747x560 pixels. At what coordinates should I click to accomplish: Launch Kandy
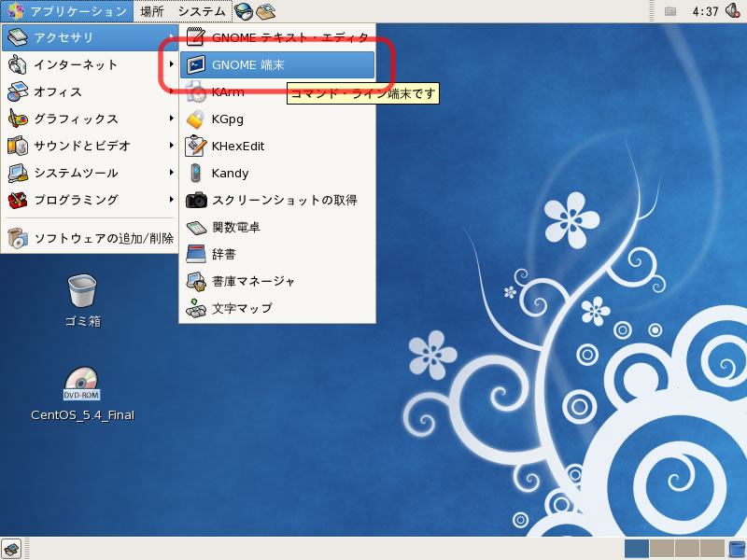pos(277,174)
